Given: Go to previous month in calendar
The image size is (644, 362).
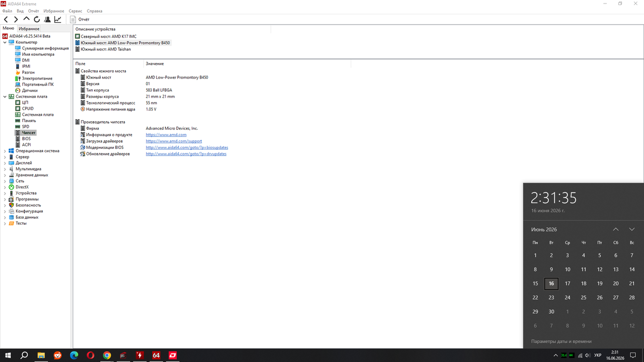Looking at the screenshot, I should [616, 229].
